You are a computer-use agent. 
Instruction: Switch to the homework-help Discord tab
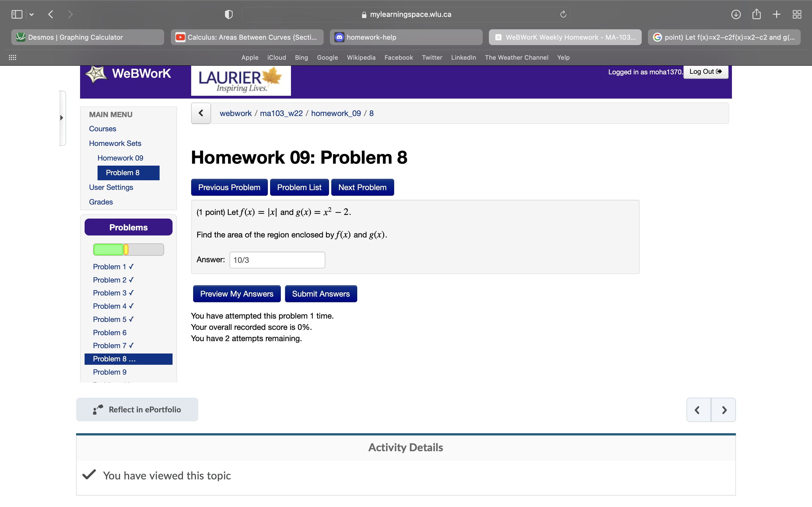click(406, 37)
